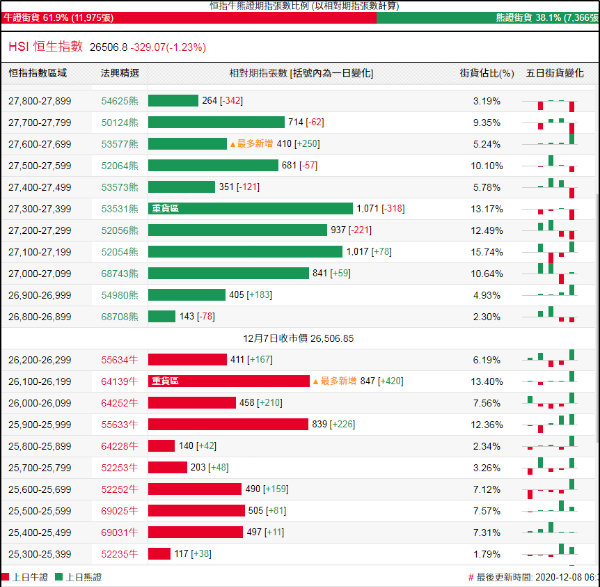Image resolution: width=600 pixels, height=587 pixels.
Task: Click the 12月7日收市價 26,506.85 line
Action: pos(298,338)
